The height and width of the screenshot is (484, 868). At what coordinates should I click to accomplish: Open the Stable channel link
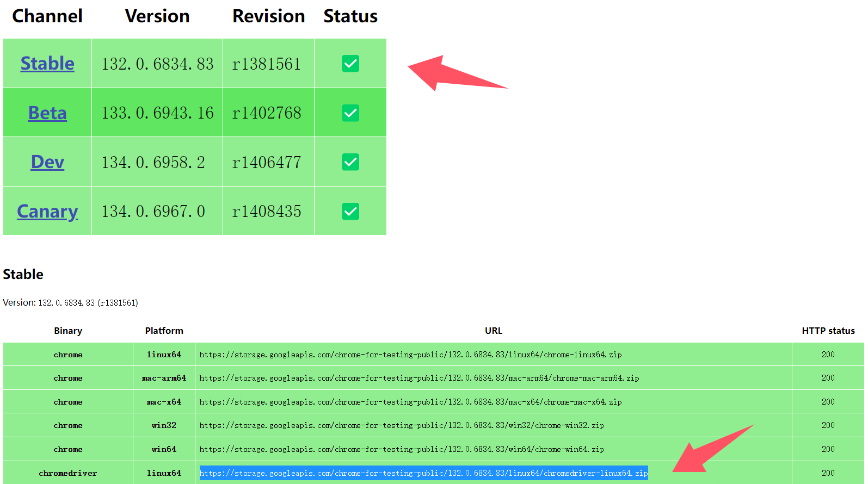pyautogui.click(x=47, y=64)
